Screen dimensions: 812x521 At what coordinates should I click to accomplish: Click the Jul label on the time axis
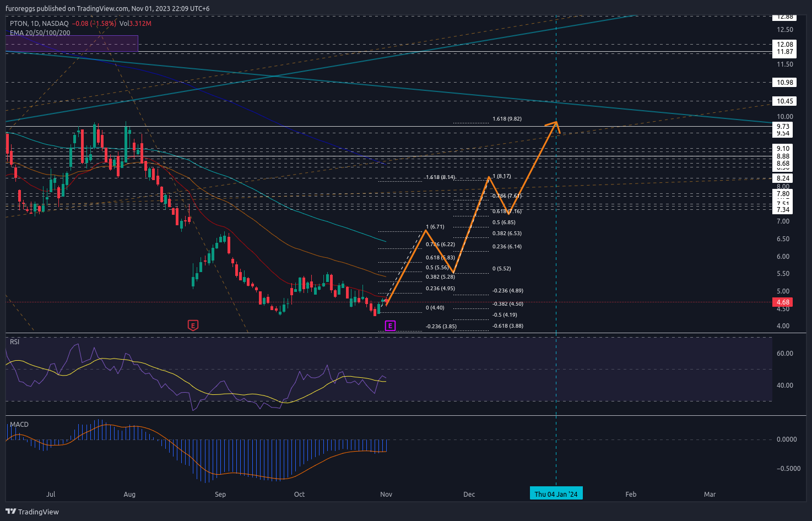click(51, 495)
